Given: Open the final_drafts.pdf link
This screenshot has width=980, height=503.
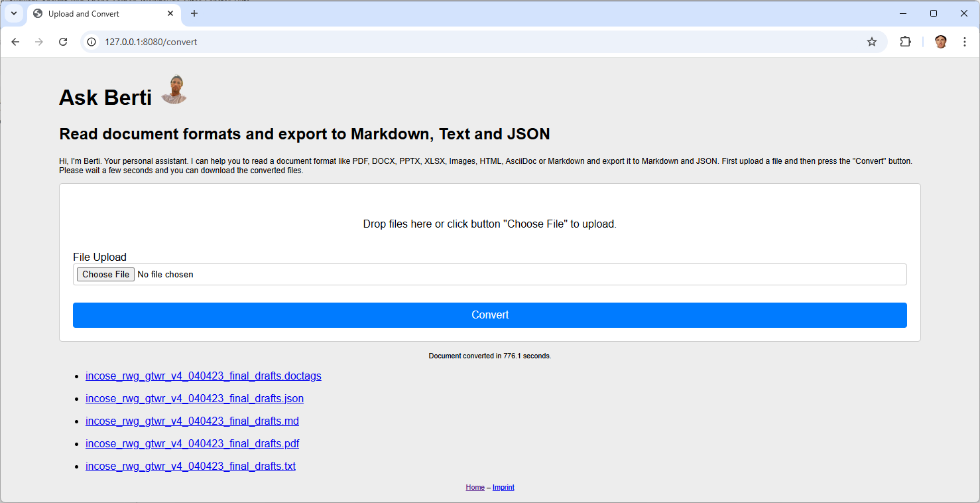Looking at the screenshot, I should click(x=192, y=443).
